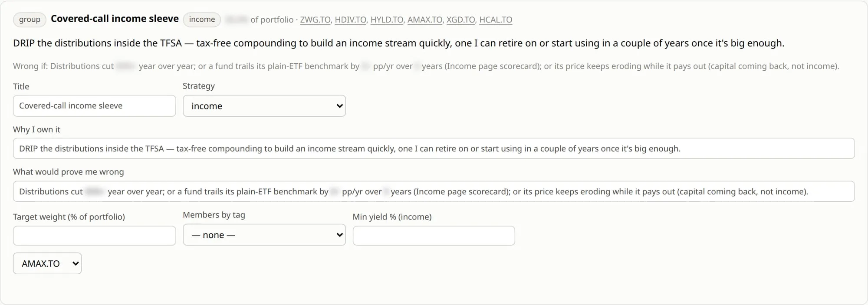This screenshot has height=305, width=868.
Task: Expand the Members by tag dropdown
Action: [264, 235]
